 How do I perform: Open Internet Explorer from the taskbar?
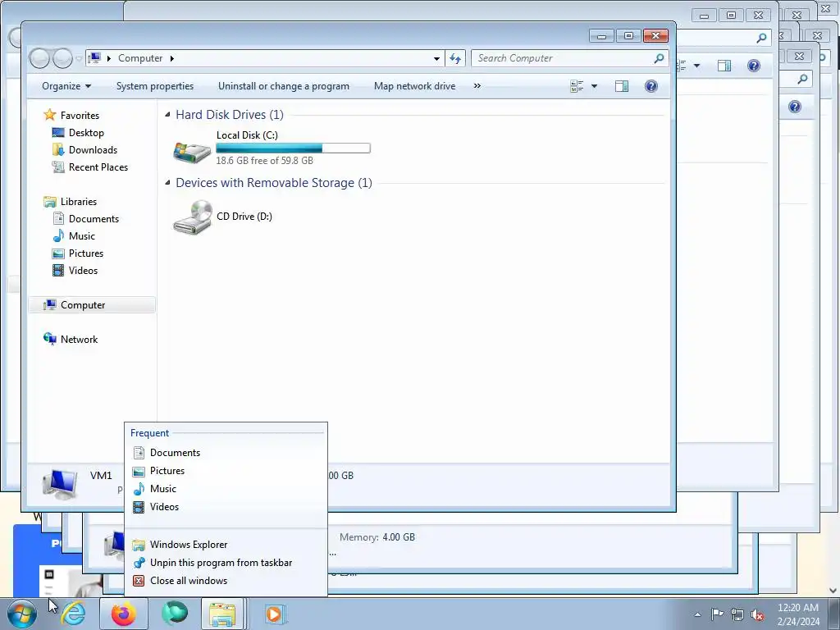73,614
